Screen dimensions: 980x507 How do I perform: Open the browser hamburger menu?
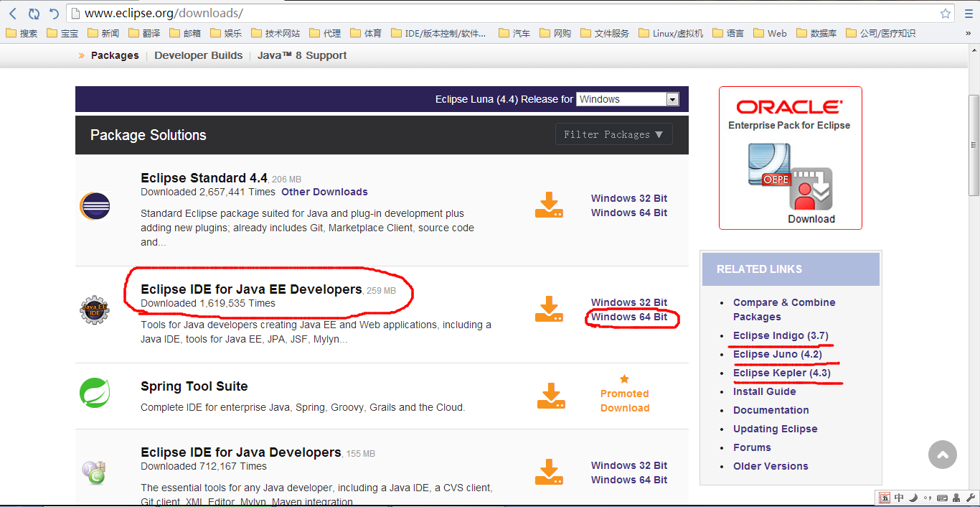click(968, 14)
